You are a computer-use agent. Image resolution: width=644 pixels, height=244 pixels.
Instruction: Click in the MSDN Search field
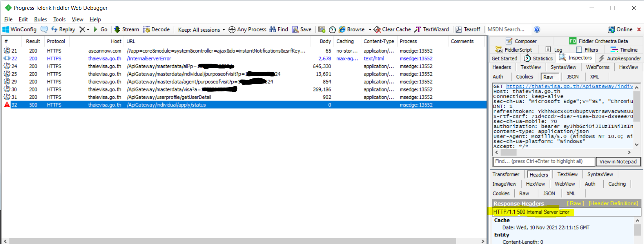[508, 29]
